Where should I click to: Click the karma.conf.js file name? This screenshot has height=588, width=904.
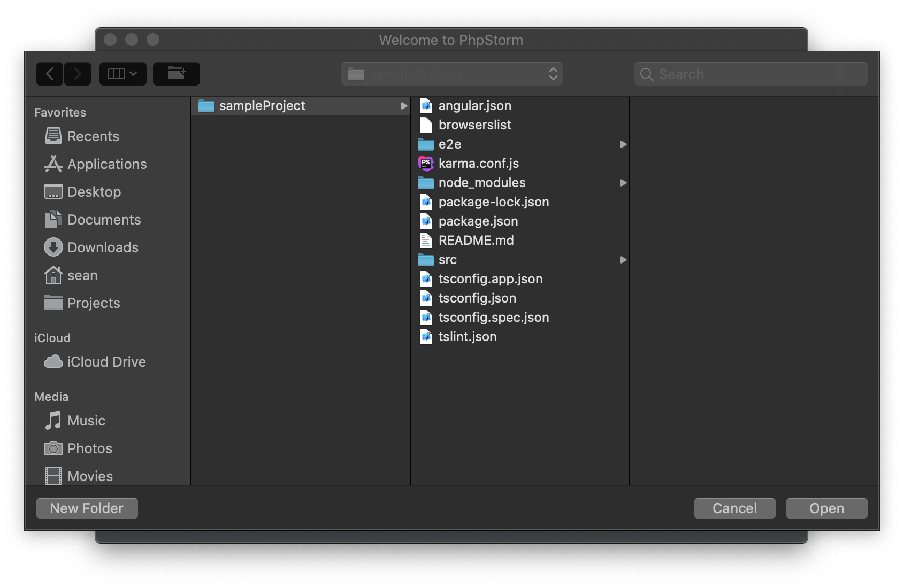pos(479,164)
